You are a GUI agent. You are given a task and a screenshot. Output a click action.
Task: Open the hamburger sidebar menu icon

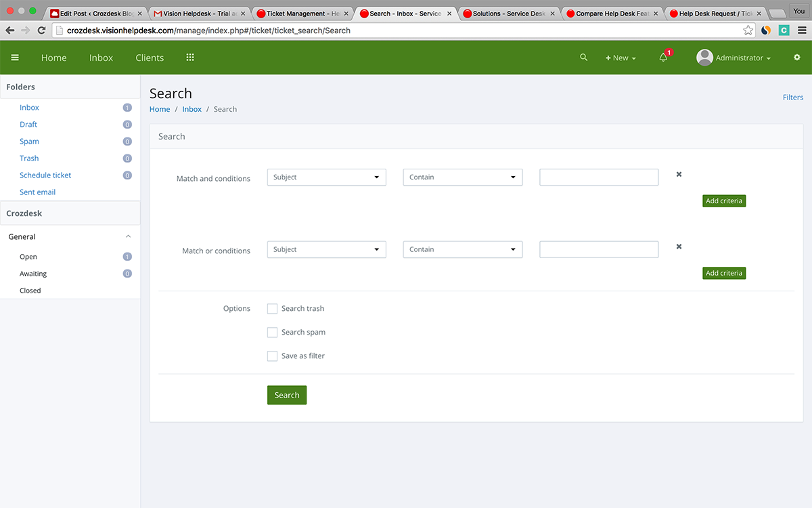[x=15, y=58]
